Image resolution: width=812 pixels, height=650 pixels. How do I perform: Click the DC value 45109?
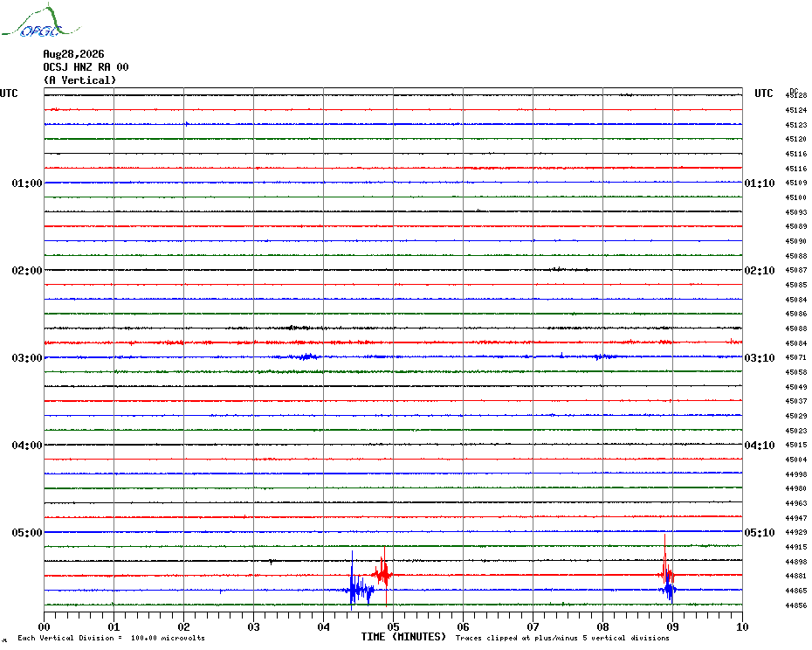796,183
